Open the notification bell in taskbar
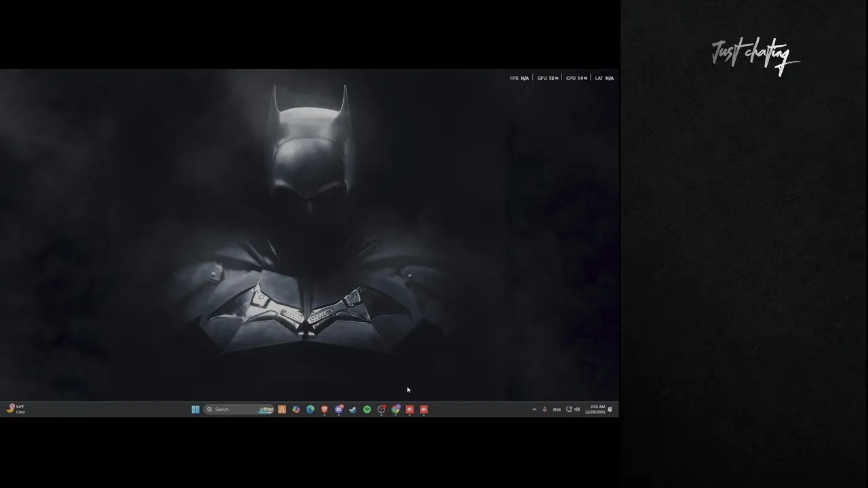Viewport: 868px width, 488px height. pyautogui.click(x=610, y=409)
